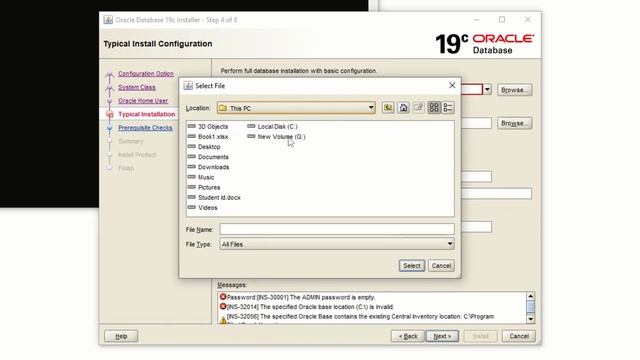The height and width of the screenshot is (360, 640).
Task: Click the drive icon beside New Volume (G:)
Action: (x=251, y=136)
